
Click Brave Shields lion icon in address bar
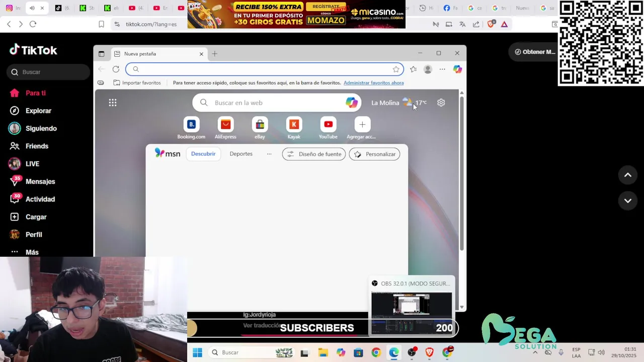point(491,24)
